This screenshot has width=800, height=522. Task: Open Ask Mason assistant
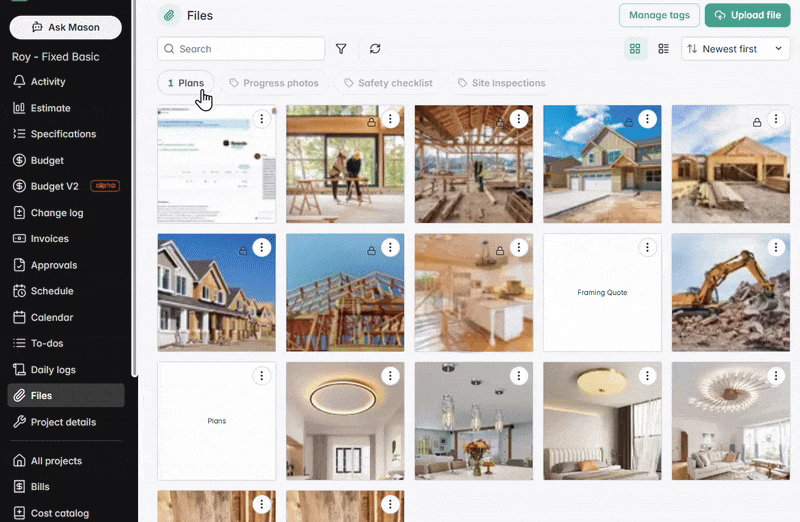pyautogui.click(x=66, y=27)
